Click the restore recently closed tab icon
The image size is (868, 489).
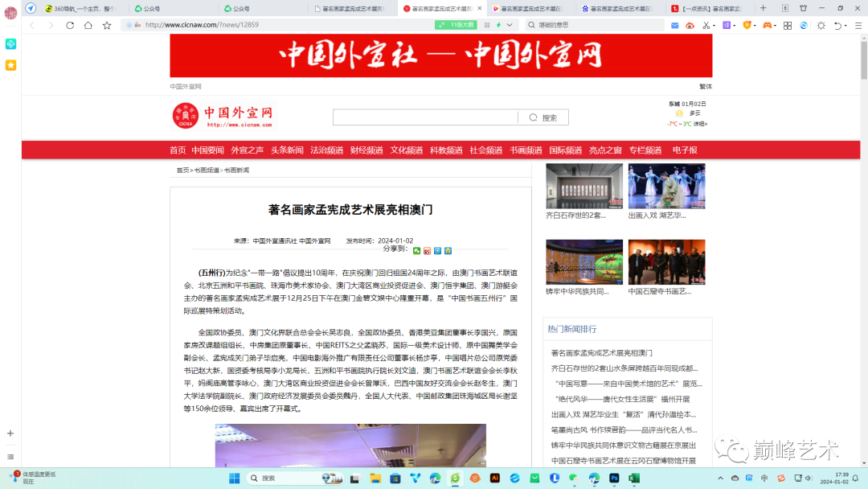pos(838,25)
